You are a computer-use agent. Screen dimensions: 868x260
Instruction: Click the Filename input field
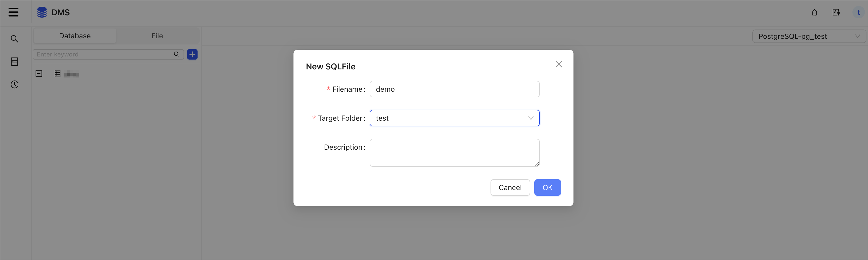coord(454,89)
